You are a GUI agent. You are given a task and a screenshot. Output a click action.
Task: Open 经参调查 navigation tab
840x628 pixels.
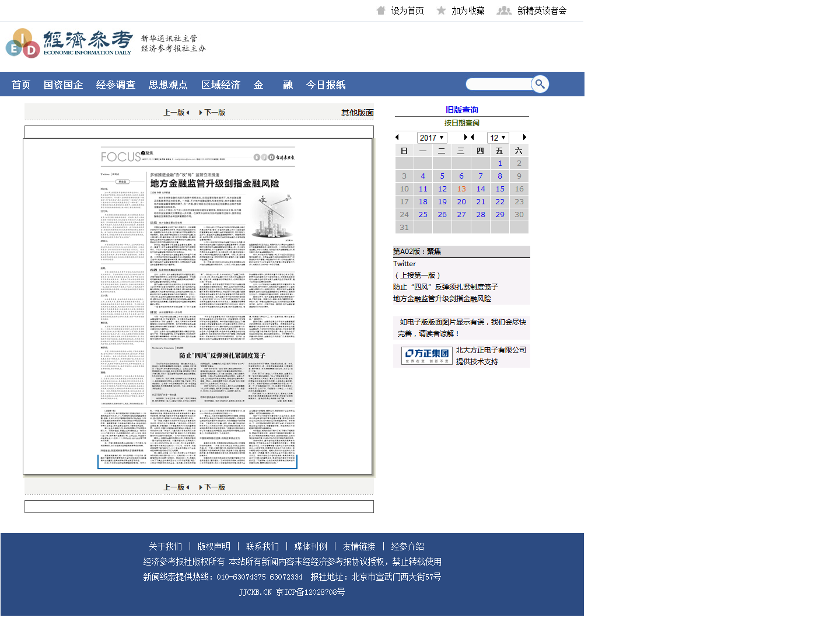tap(116, 85)
